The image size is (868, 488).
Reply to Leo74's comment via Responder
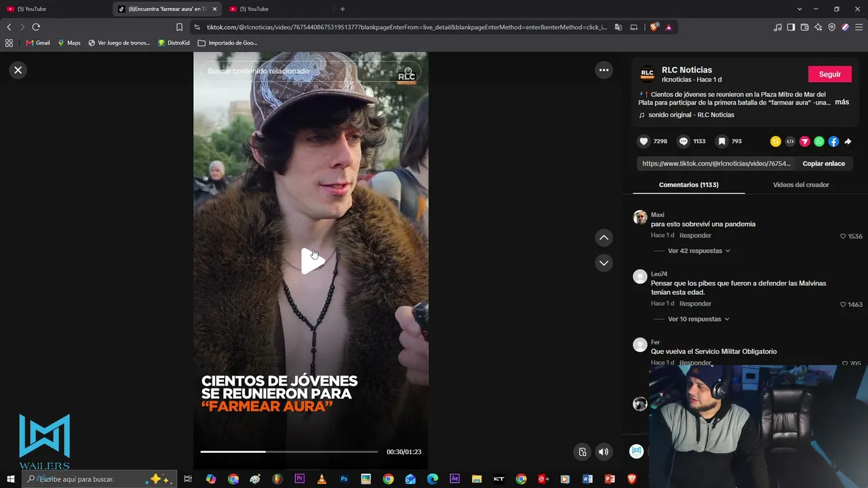point(695,304)
